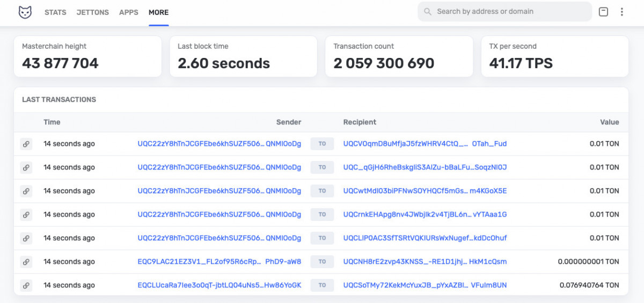Click the cat logo home icon
This screenshot has width=644, height=303.
click(25, 12)
